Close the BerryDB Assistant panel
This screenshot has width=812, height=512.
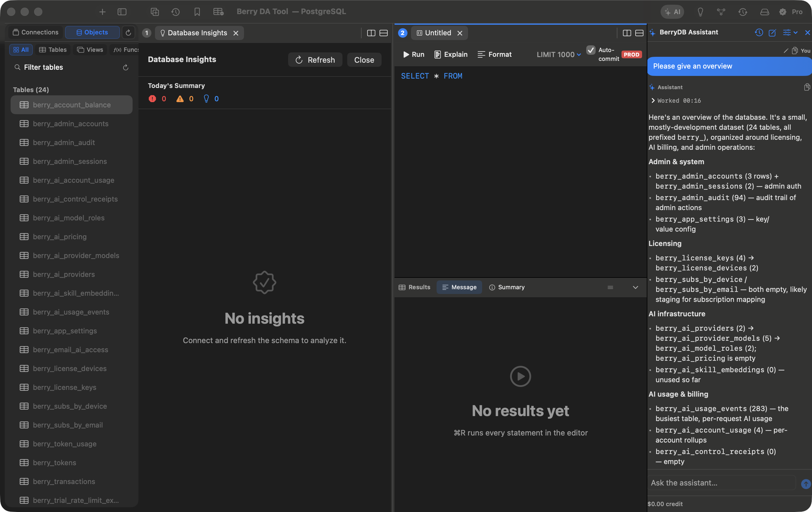click(808, 32)
